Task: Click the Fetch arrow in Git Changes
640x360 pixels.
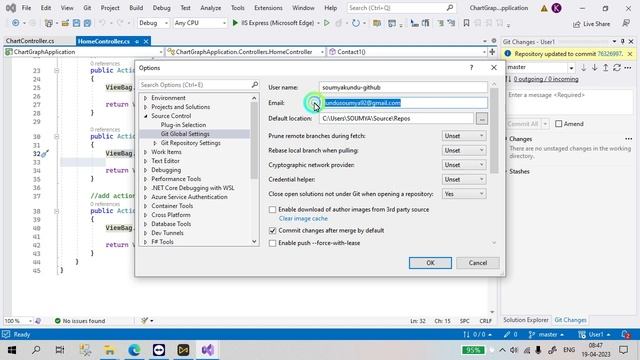Action: click(583, 68)
